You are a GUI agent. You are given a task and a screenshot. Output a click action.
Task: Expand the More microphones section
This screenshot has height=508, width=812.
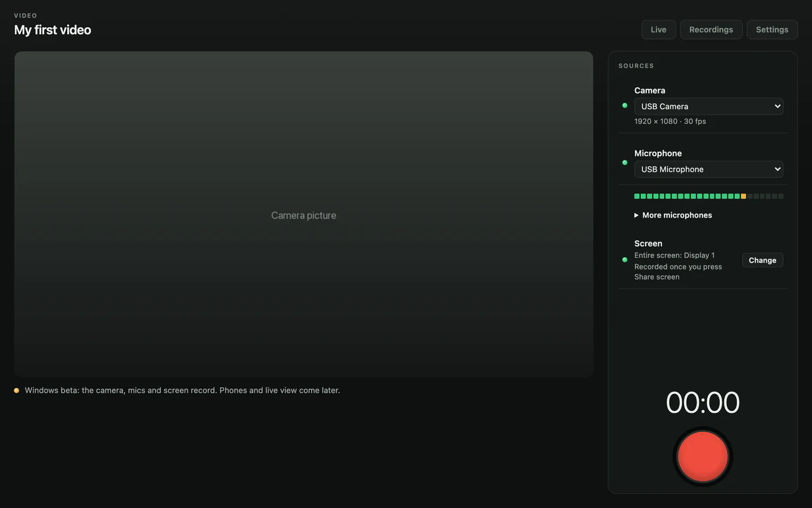coord(673,215)
